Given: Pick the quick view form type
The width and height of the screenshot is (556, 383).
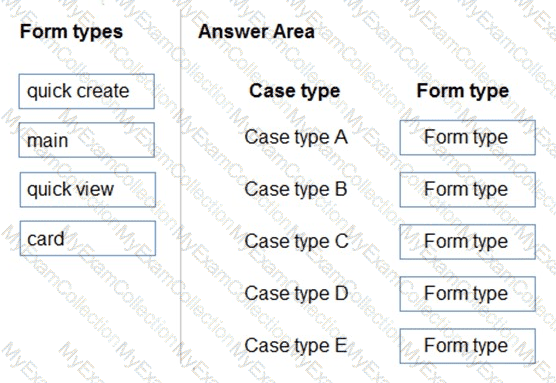Looking at the screenshot, I should pos(88,189).
